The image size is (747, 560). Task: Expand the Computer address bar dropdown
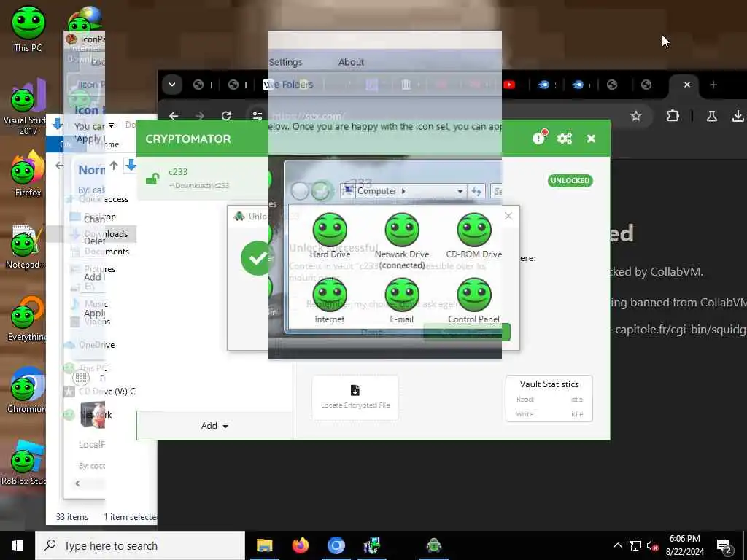(460, 191)
